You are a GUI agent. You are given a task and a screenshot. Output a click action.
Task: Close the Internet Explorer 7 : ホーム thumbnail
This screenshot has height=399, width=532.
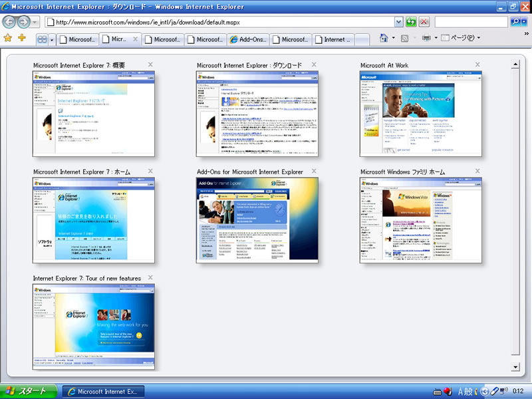[x=150, y=171]
